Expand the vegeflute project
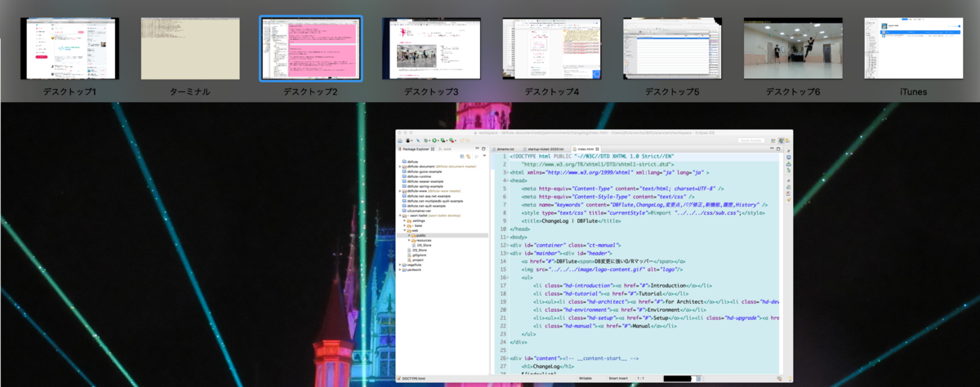 [399, 265]
